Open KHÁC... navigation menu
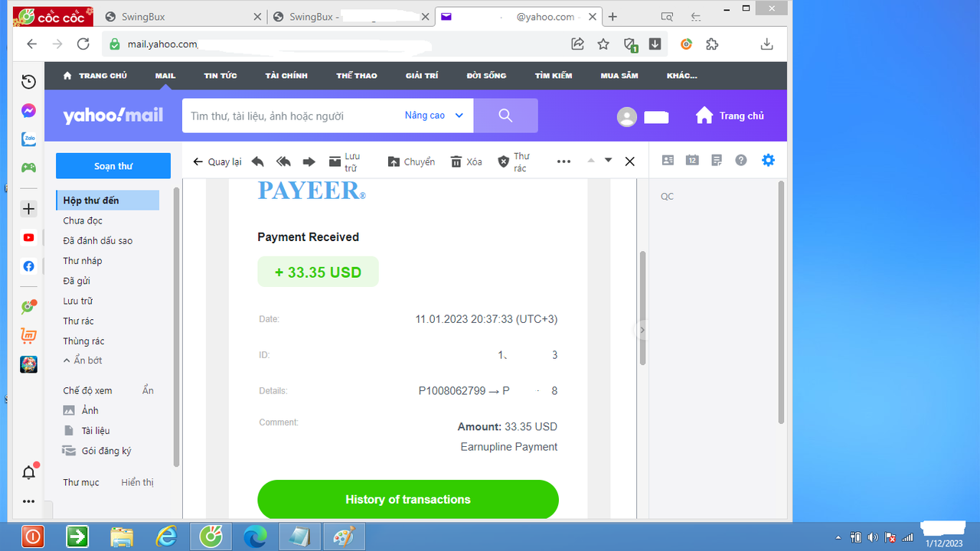 pos(682,76)
